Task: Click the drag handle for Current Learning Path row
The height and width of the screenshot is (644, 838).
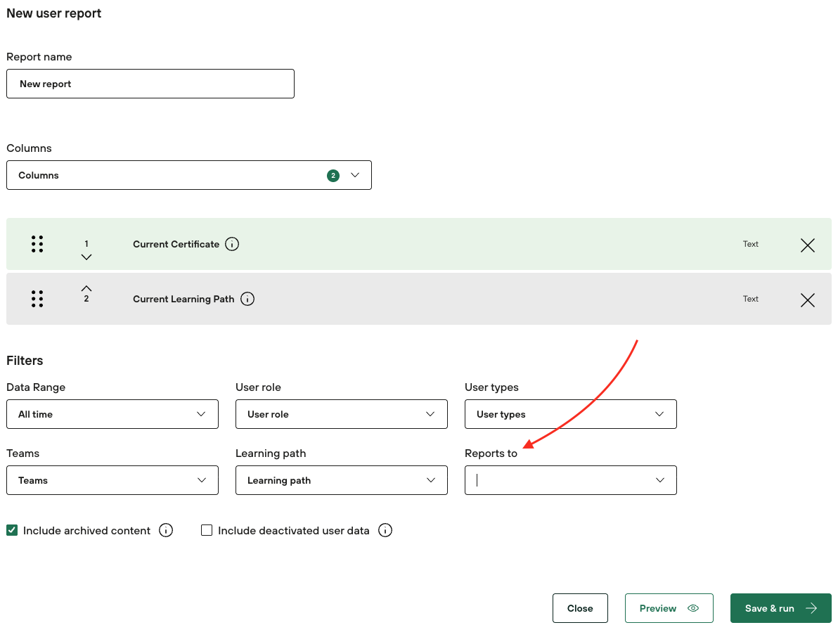Action: point(37,299)
